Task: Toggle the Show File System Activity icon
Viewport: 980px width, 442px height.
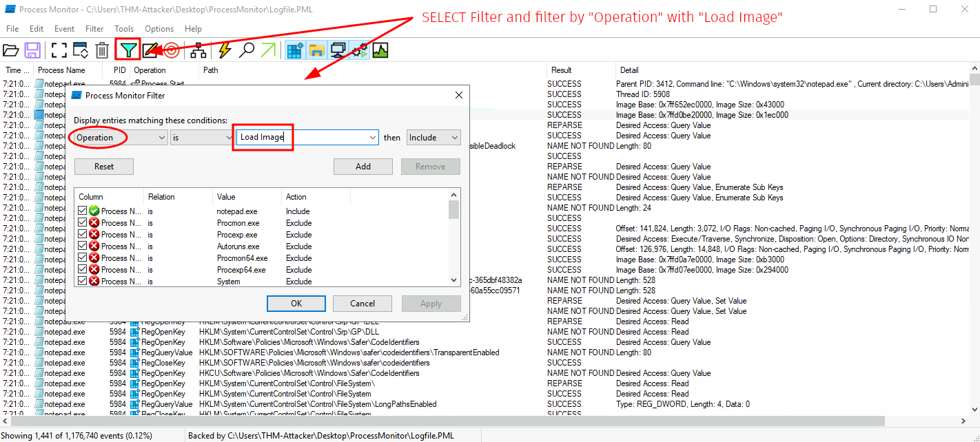Action: 316,50
